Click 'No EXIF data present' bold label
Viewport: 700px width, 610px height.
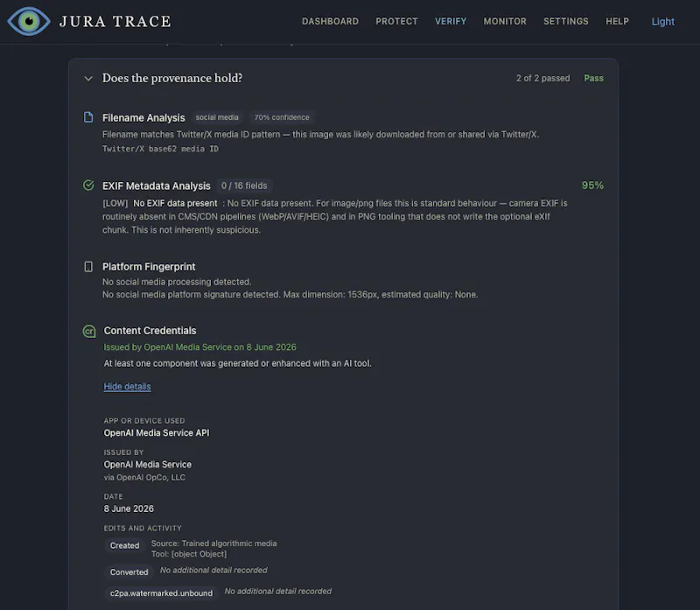(x=175, y=203)
